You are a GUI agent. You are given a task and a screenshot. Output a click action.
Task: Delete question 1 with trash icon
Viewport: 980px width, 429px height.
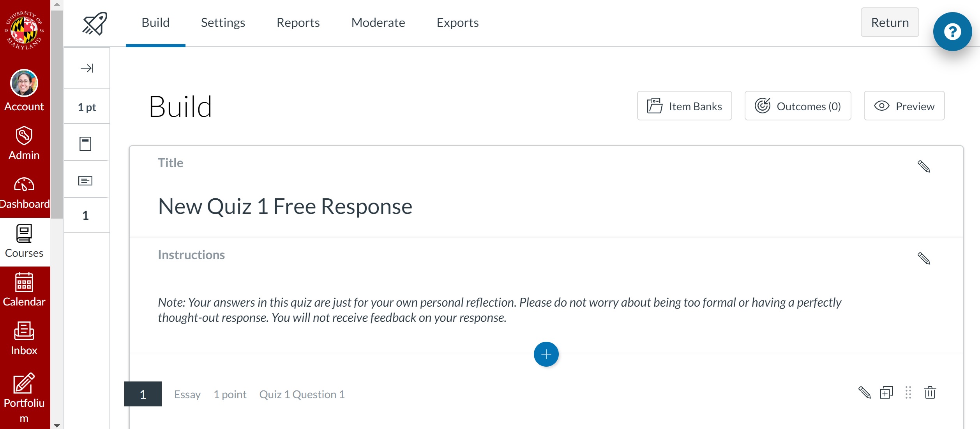click(930, 393)
